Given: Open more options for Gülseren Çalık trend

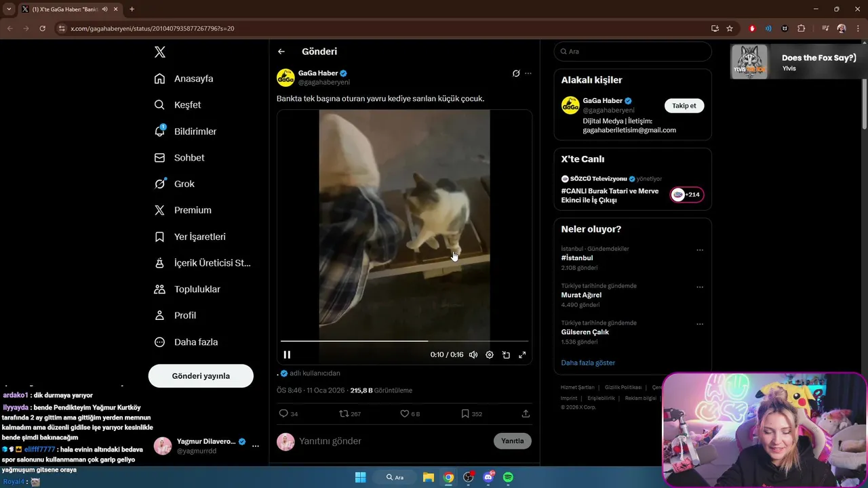Looking at the screenshot, I should (x=700, y=324).
